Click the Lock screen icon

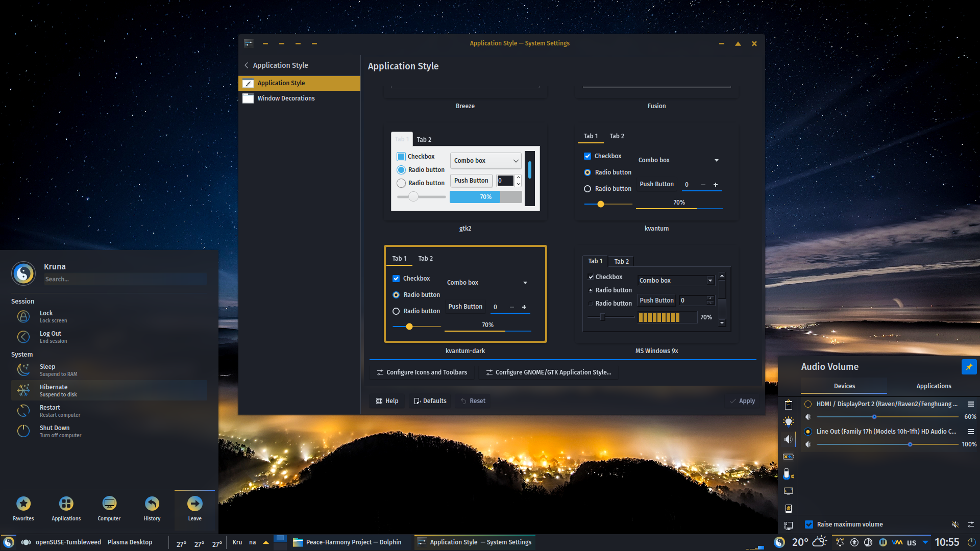(x=23, y=317)
